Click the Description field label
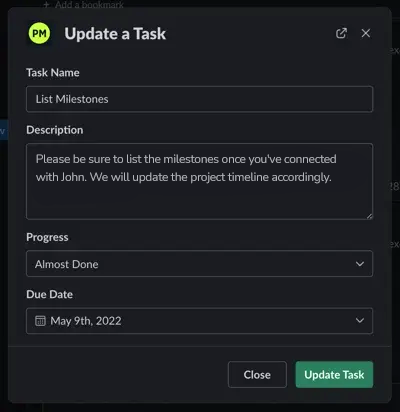Viewport: 400px width, 412px height. (55, 130)
